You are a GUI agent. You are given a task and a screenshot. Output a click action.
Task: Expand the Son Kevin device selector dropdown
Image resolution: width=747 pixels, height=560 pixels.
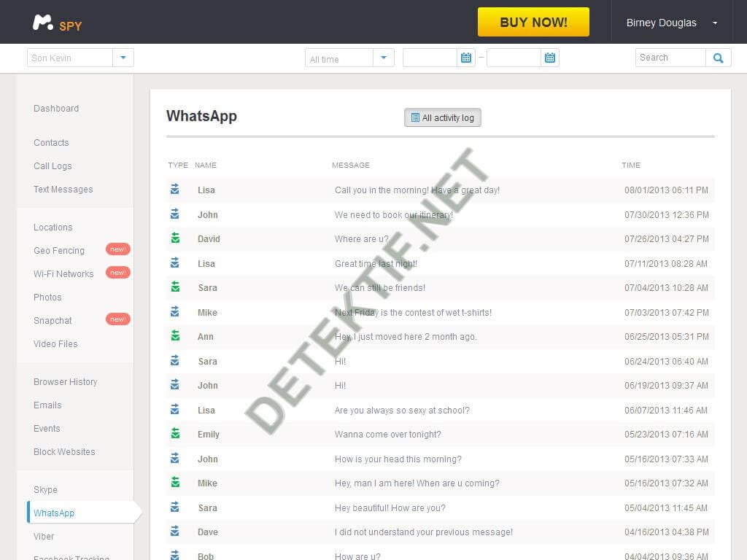pyautogui.click(x=123, y=58)
